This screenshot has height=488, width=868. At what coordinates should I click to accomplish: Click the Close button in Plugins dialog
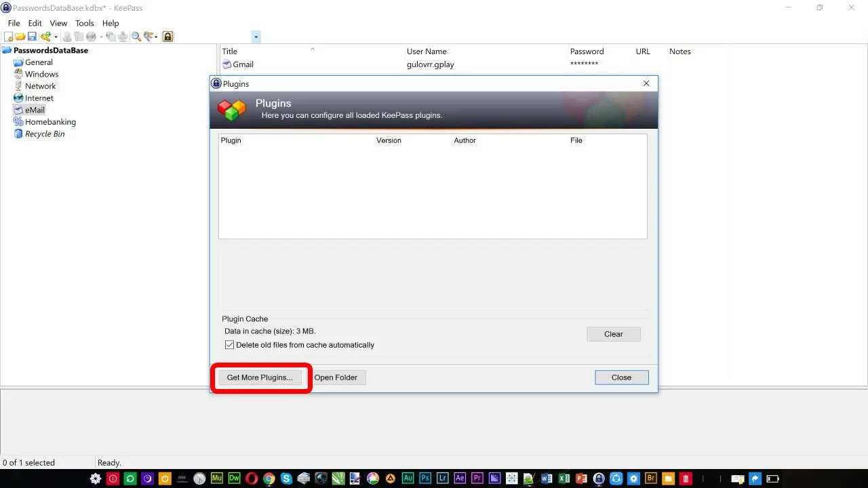point(622,378)
